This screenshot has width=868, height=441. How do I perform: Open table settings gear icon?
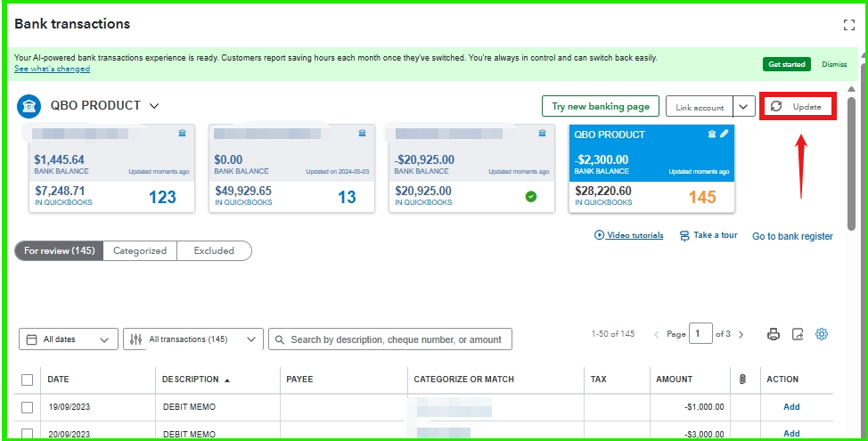click(x=822, y=334)
